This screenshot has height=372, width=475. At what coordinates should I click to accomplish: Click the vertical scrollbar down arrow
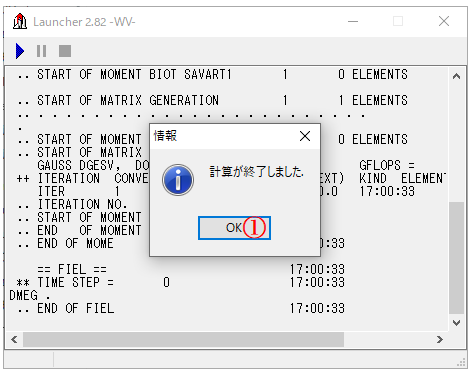coord(456,322)
